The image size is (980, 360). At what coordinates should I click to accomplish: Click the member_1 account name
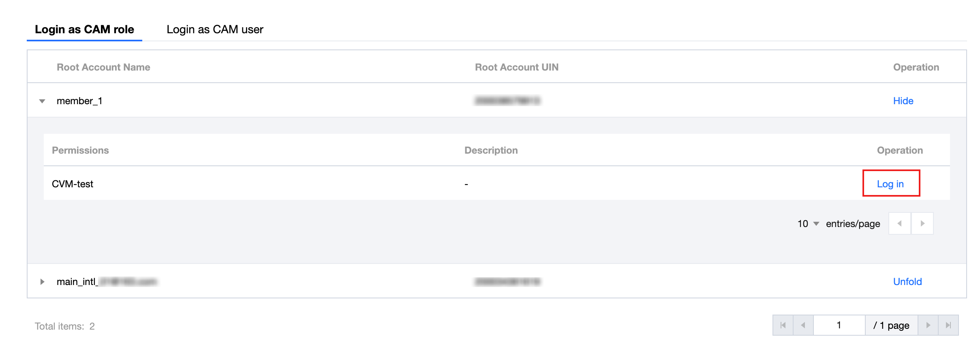[79, 101]
